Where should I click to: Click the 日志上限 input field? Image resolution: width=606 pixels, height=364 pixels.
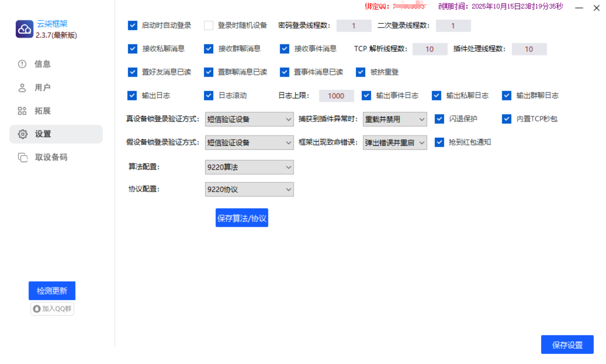coord(336,95)
